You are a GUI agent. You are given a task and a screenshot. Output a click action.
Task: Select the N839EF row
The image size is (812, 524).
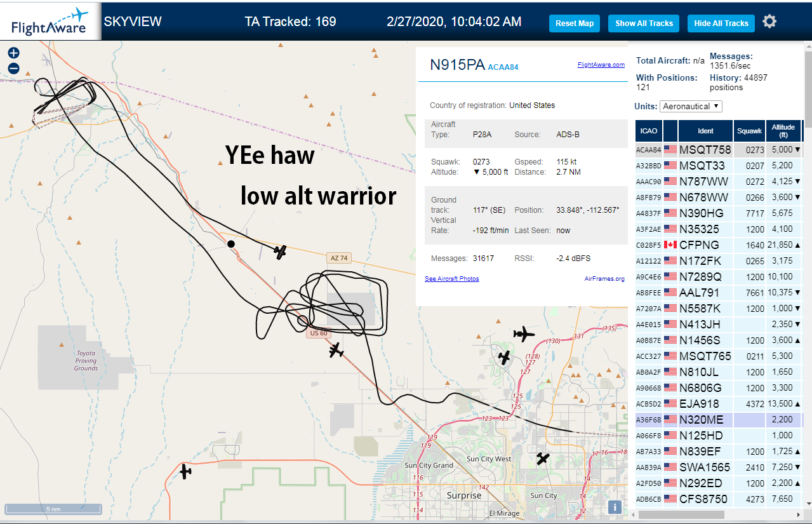(x=718, y=452)
